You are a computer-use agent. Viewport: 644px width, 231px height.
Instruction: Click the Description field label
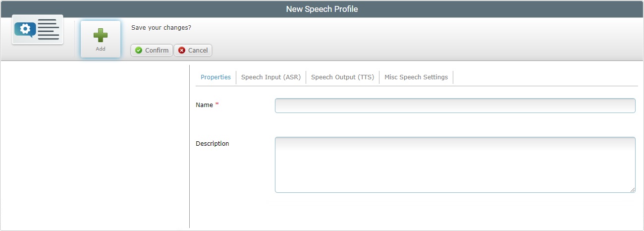[213, 144]
